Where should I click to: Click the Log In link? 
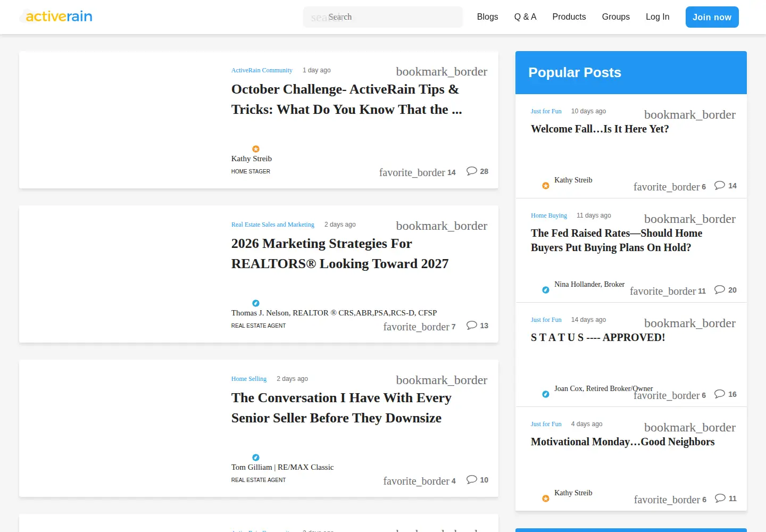click(657, 17)
